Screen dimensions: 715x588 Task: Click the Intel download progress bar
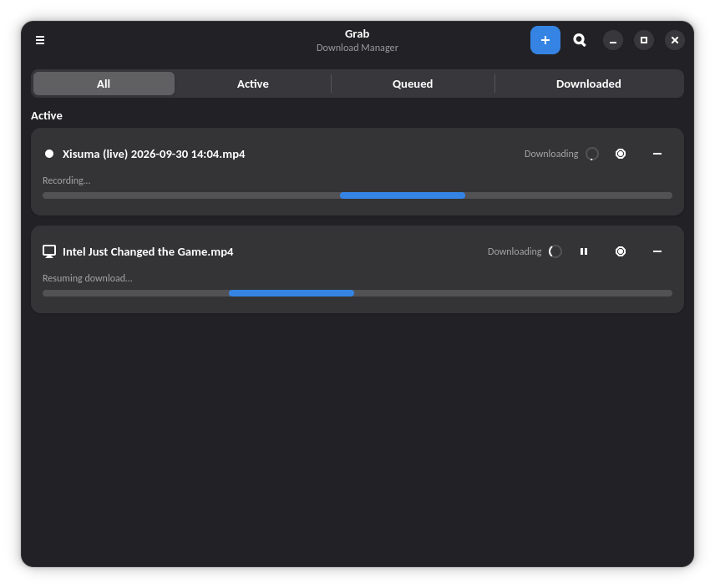point(357,293)
